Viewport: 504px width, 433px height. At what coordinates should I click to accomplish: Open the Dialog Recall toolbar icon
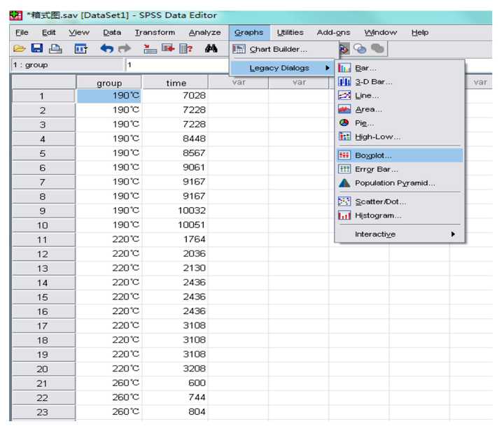(80, 49)
